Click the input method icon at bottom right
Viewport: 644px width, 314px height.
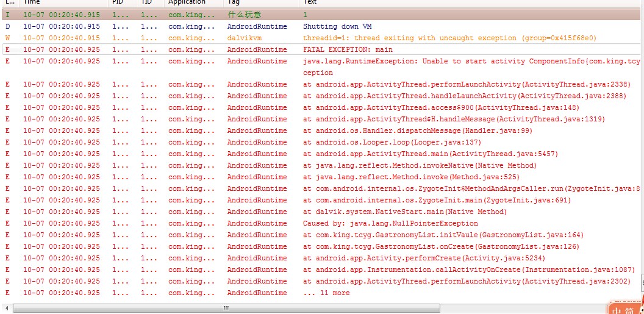pos(626,309)
